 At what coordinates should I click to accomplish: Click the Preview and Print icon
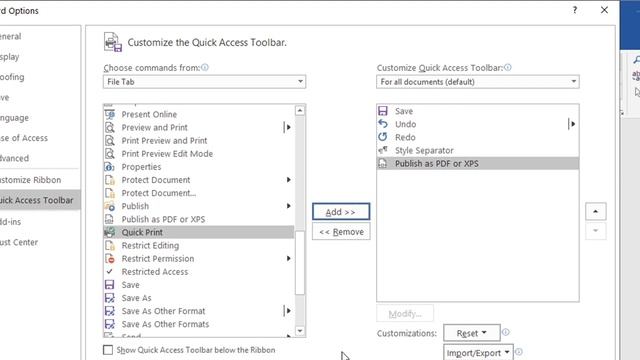(110, 127)
